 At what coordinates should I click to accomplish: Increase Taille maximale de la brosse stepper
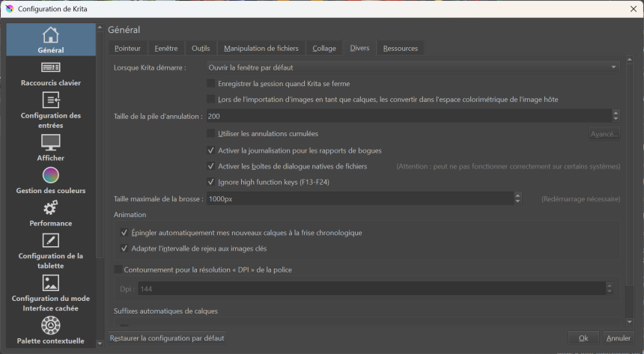click(x=518, y=196)
